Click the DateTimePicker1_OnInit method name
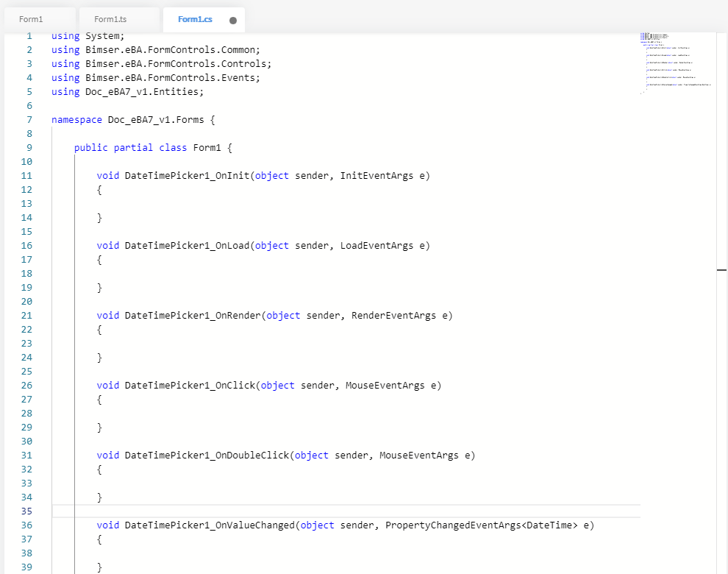 pyautogui.click(x=187, y=175)
